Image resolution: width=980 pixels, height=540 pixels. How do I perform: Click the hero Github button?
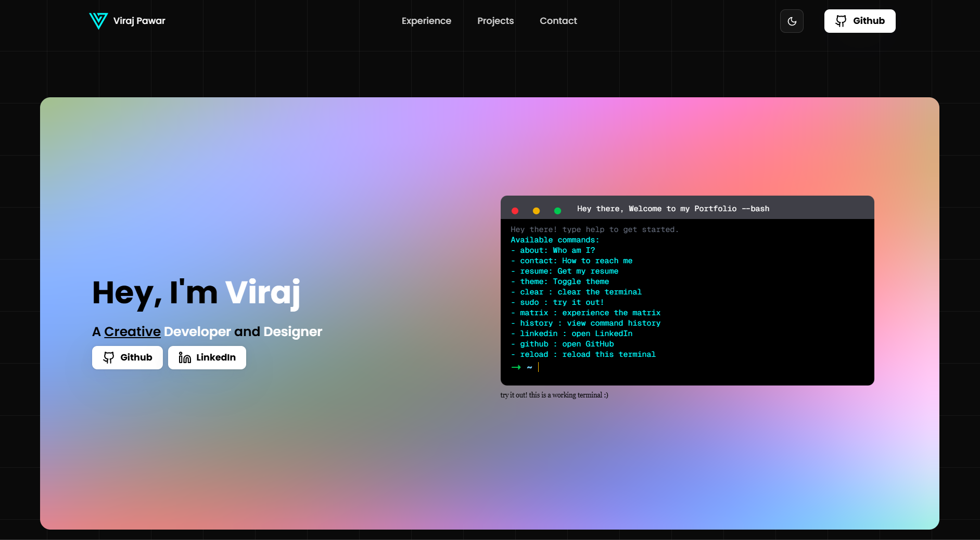(x=128, y=357)
